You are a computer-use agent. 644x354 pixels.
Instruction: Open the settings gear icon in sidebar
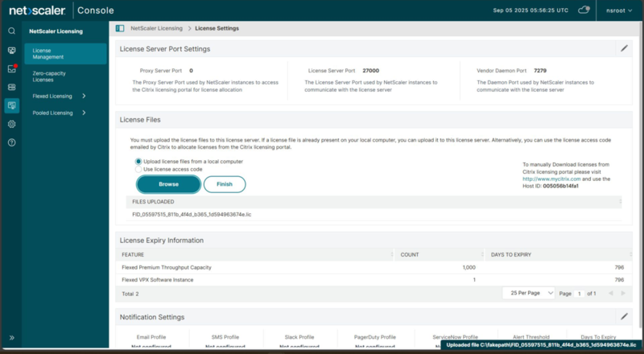[11, 124]
